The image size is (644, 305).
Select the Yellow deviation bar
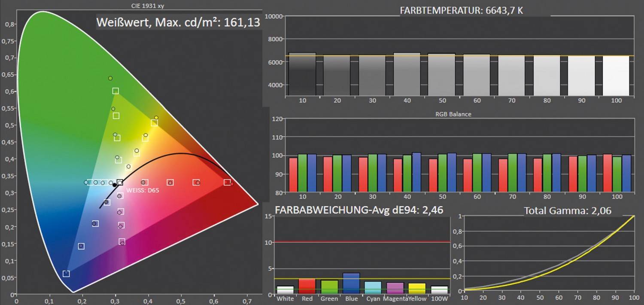point(417,289)
